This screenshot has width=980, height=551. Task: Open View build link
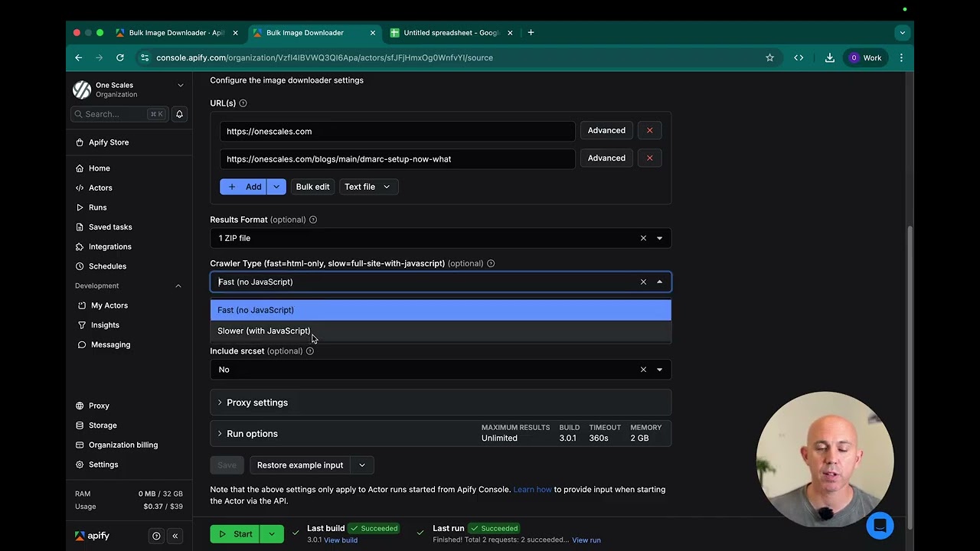pos(341,540)
